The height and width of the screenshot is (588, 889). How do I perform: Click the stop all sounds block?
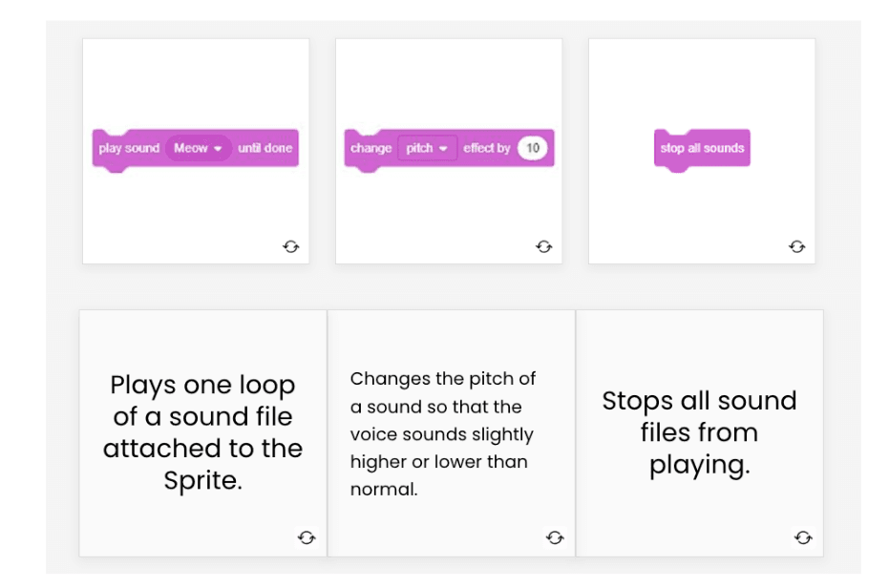[702, 149]
